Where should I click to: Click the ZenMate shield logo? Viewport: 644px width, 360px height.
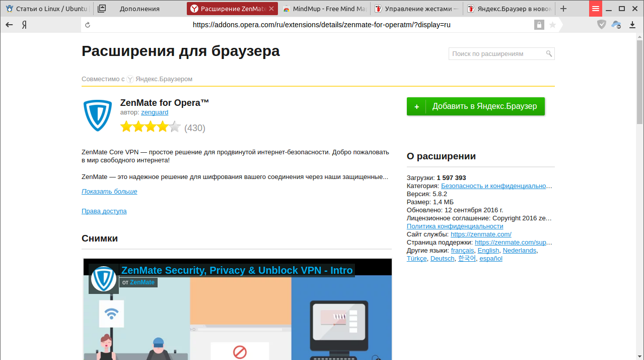point(98,115)
